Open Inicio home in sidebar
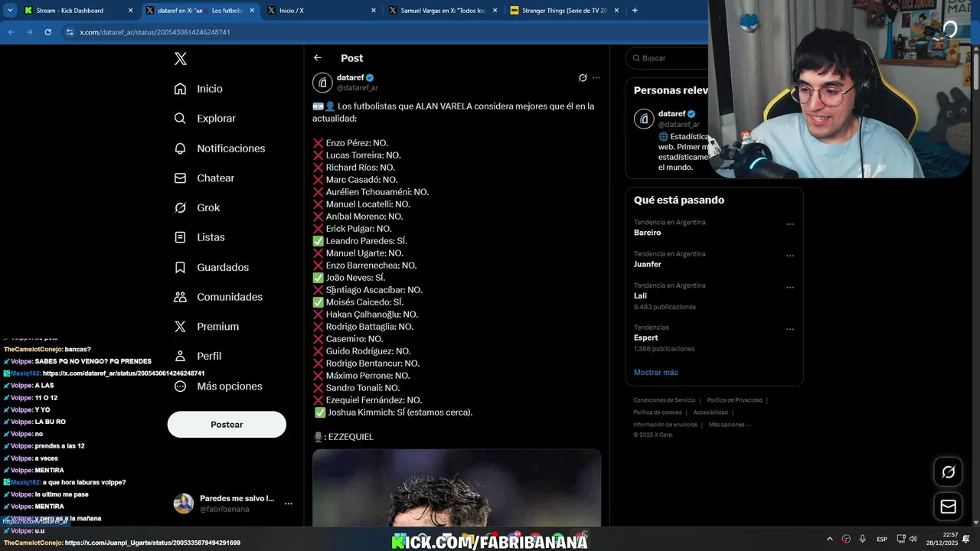The width and height of the screenshot is (980, 551). [x=199, y=89]
